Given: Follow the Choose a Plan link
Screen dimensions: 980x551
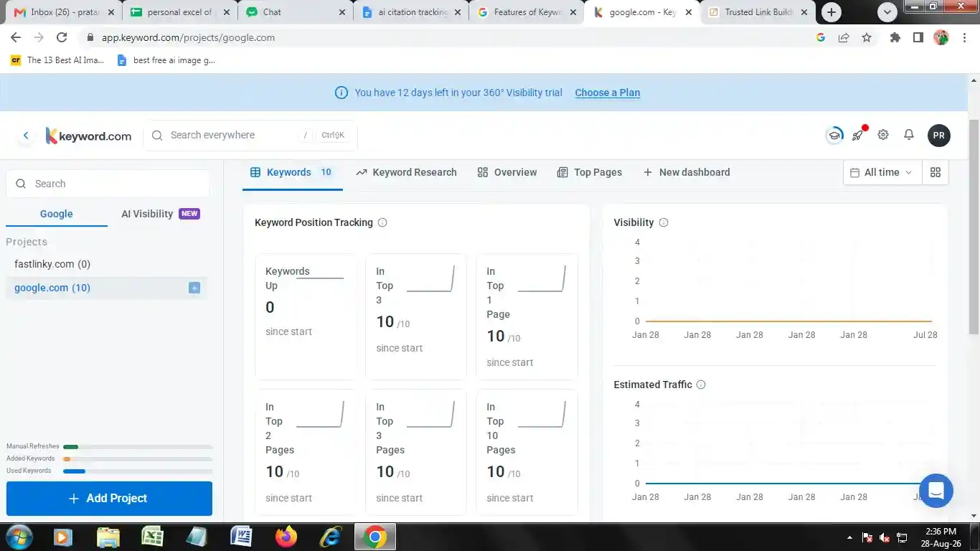Looking at the screenshot, I should [x=608, y=93].
